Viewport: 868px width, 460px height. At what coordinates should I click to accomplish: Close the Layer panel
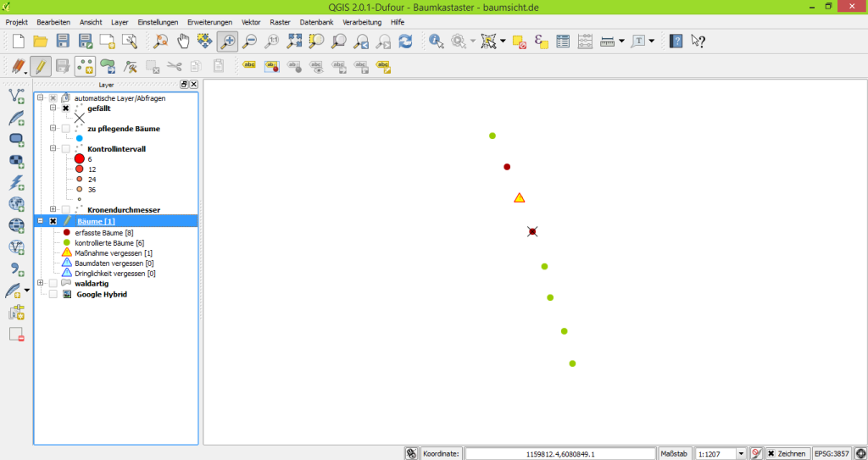pyautogui.click(x=194, y=84)
